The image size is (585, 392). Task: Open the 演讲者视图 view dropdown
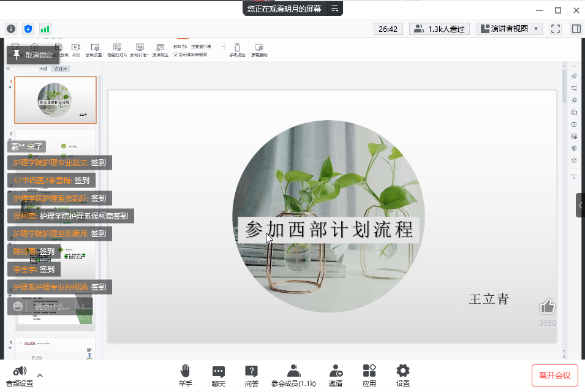coord(510,29)
